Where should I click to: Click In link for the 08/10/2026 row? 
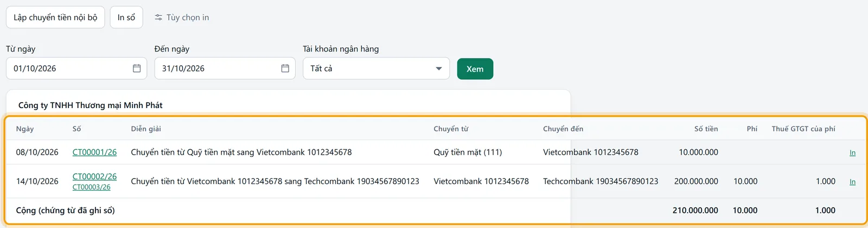pos(852,153)
